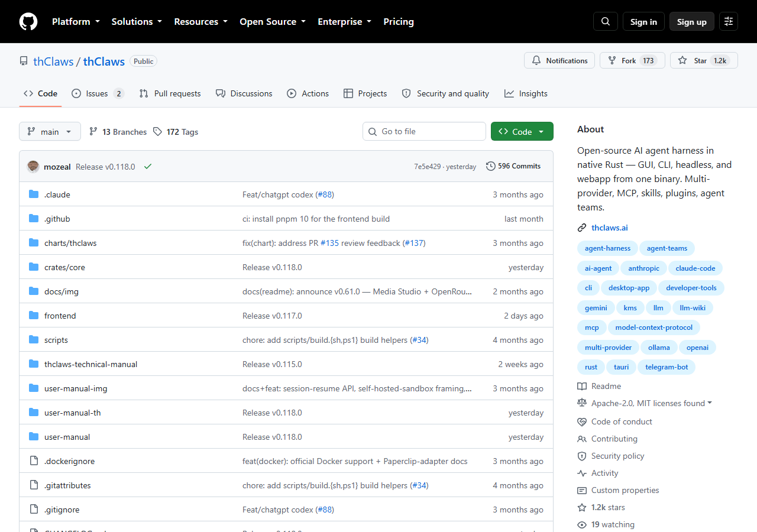Open the thclaws.ai website link
757x532 pixels.
tap(610, 228)
